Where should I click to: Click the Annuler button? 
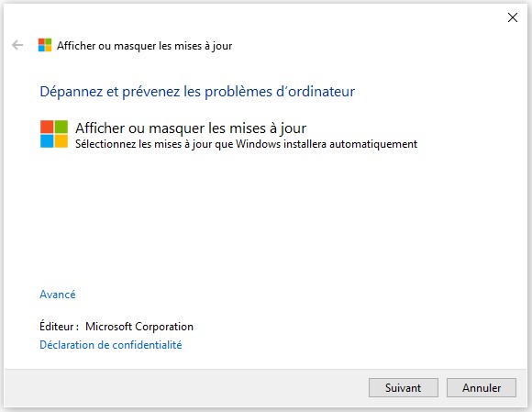[482, 387]
